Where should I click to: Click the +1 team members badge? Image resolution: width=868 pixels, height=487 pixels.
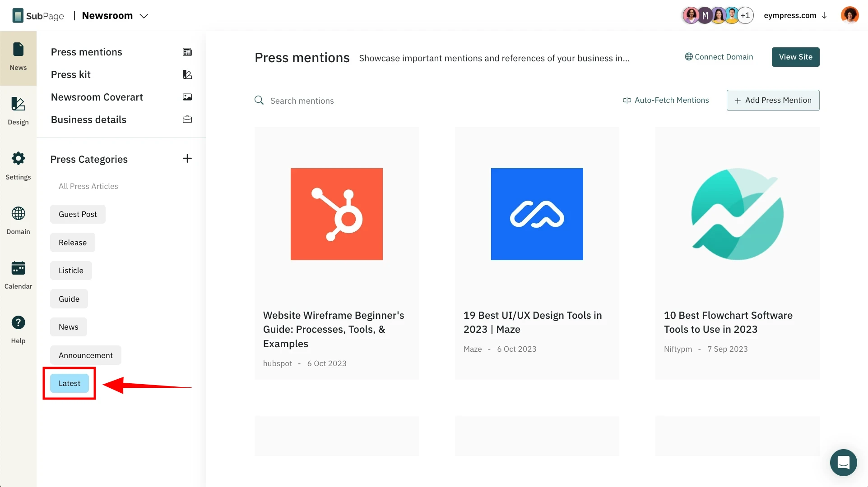coord(745,15)
